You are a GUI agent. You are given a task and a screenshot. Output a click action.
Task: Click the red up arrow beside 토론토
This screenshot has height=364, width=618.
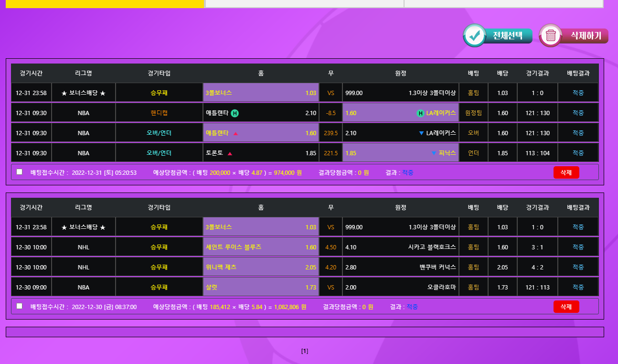230,154
